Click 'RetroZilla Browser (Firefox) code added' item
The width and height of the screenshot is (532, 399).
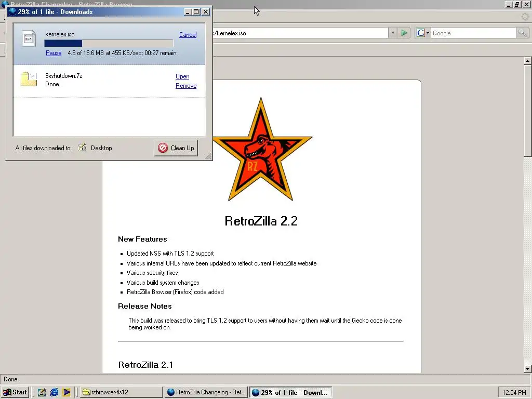175,292
